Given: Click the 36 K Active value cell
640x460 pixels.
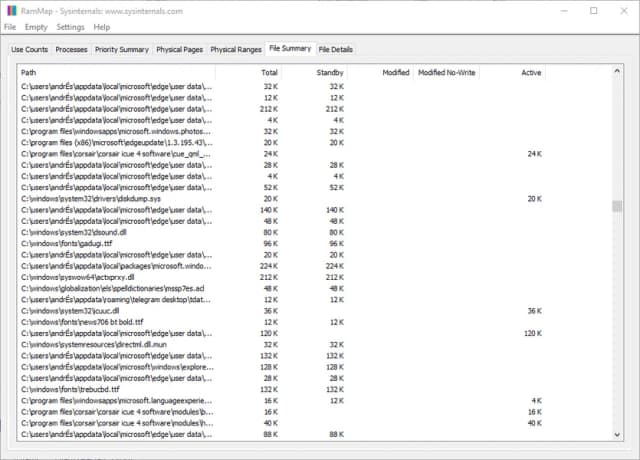Looking at the screenshot, I should pyautogui.click(x=535, y=311).
